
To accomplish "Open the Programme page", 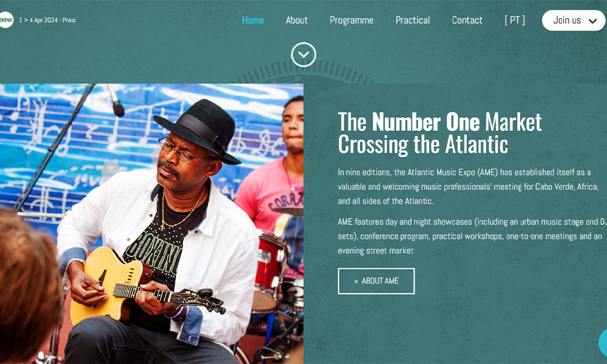I will click(x=351, y=20).
